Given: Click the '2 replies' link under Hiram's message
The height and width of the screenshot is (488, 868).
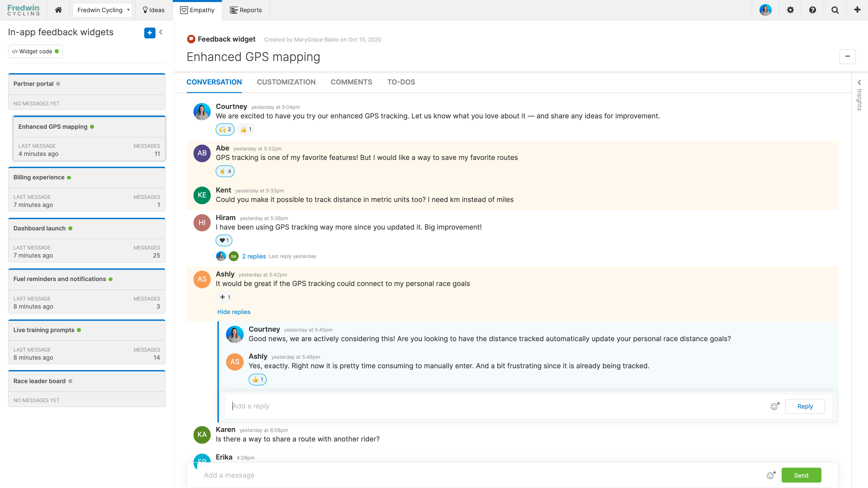Looking at the screenshot, I should (x=254, y=256).
